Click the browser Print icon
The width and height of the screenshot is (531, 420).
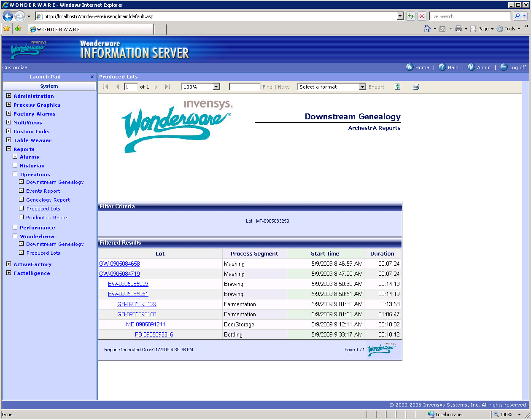pyautogui.click(x=458, y=29)
